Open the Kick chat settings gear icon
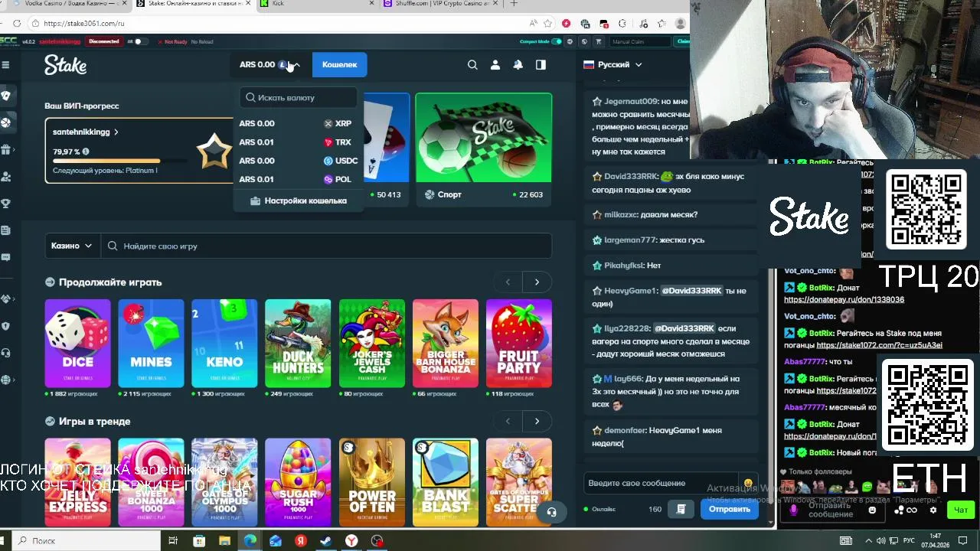Viewport: 980px width, 551px height. [x=933, y=510]
